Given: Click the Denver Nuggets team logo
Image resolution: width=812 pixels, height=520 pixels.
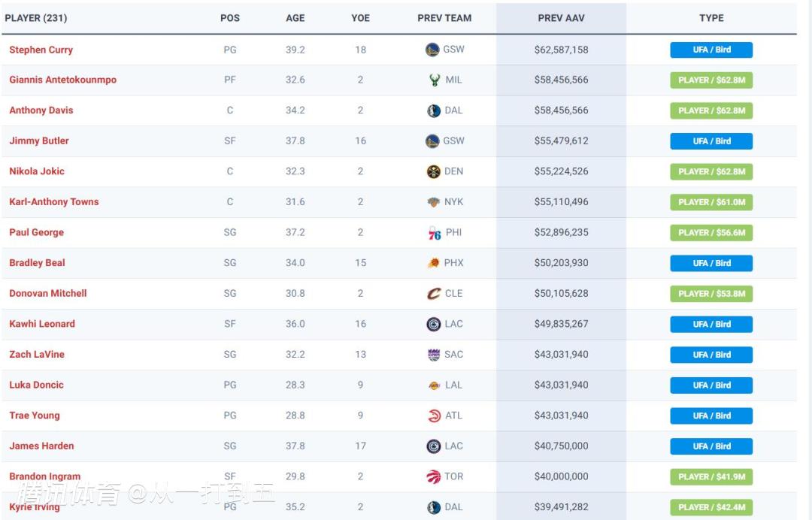Looking at the screenshot, I should (x=433, y=172).
